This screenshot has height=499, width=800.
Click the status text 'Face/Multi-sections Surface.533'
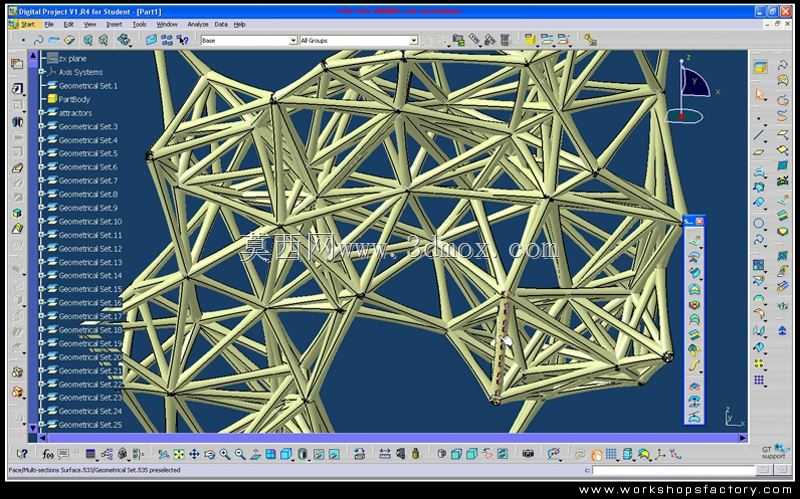pyautogui.click(x=51, y=470)
